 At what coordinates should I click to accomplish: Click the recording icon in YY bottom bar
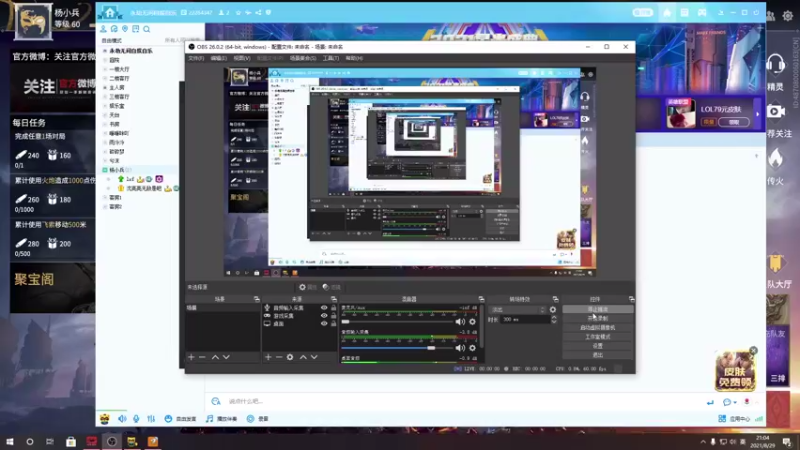(251, 418)
